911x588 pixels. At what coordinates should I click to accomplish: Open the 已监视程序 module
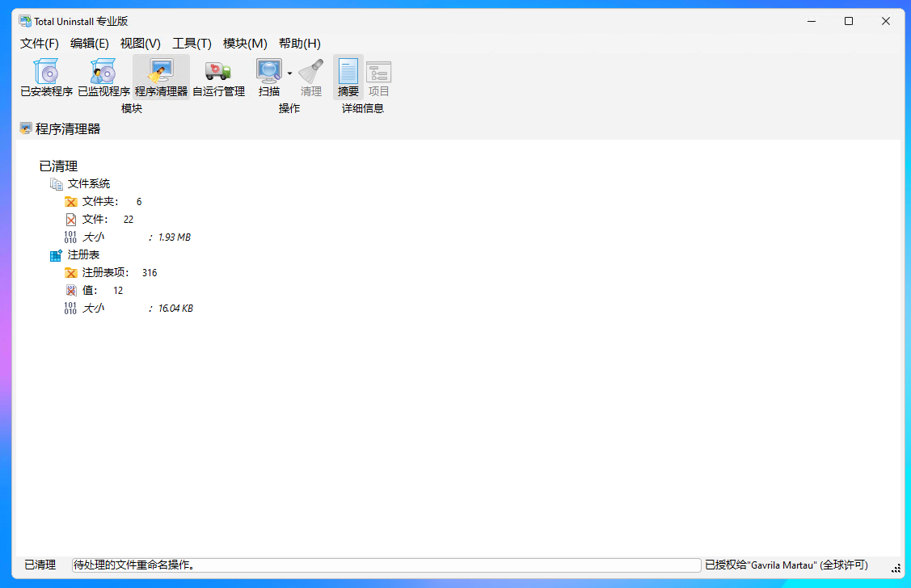[103, 78]
